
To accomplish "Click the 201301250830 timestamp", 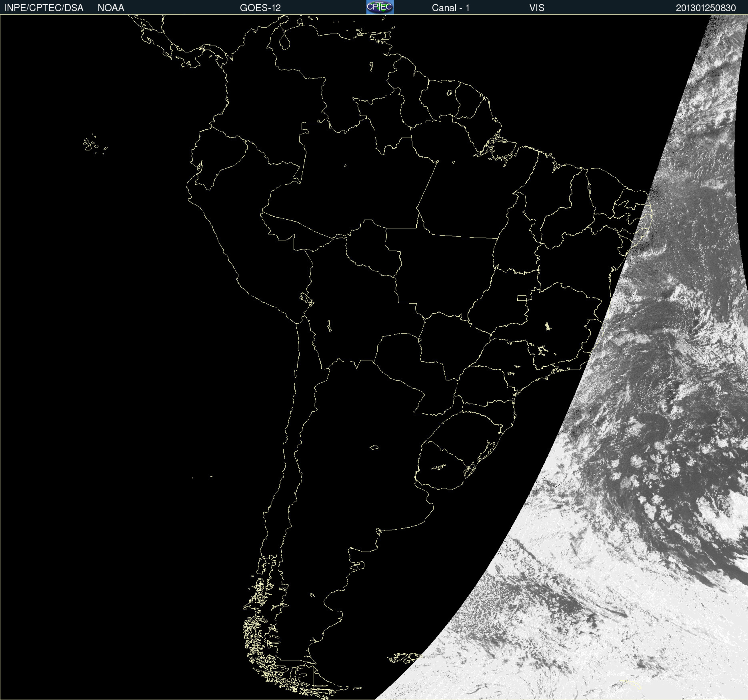I will pos(706,8).
